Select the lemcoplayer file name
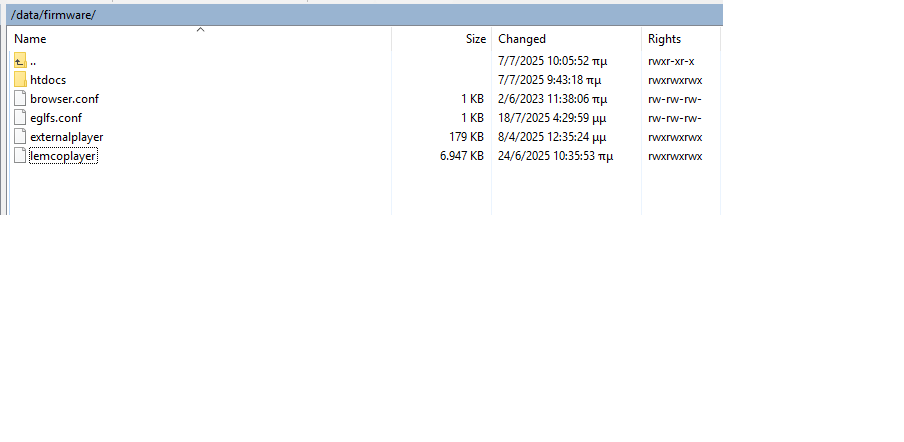This screenshot has height=442, width=904. click(x=63, y=156)
